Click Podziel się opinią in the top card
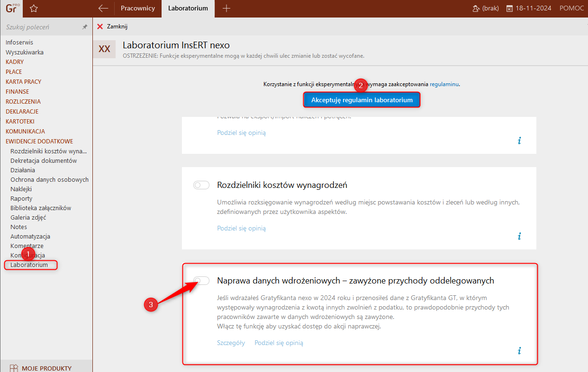The image size is (588, 372). (x=241, y=133)
